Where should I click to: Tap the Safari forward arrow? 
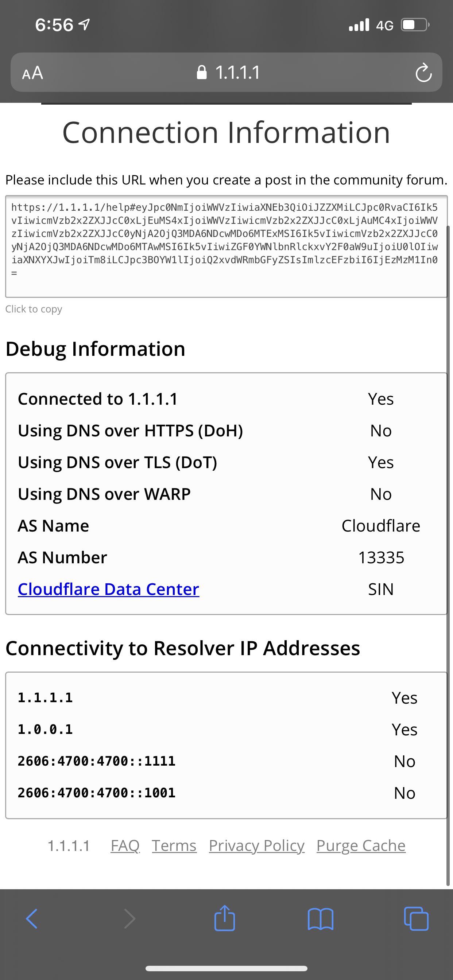click(x=130, y=919)
